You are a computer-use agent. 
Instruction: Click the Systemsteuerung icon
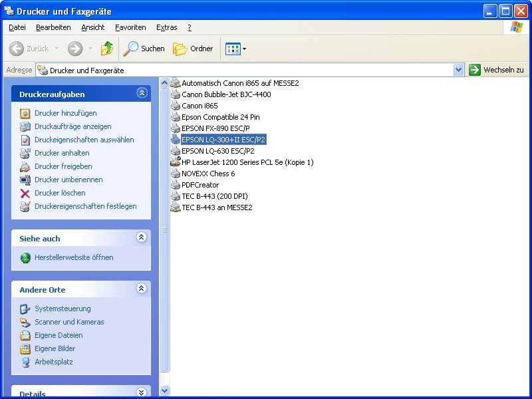pyautogui.click(x=25, y=309)
